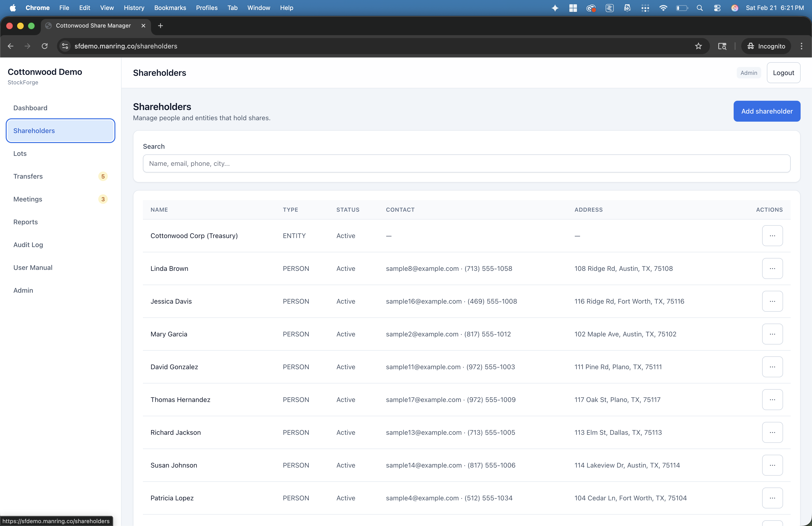This screenshot has width=812, height=526.
Task: View site information icon in the address bar
Action: tap(65, 46)
